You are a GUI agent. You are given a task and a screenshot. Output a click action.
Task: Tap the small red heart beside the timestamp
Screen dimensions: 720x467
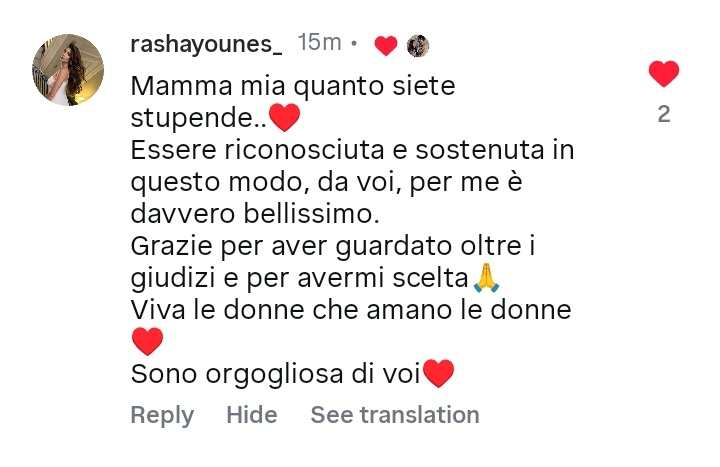386,45
